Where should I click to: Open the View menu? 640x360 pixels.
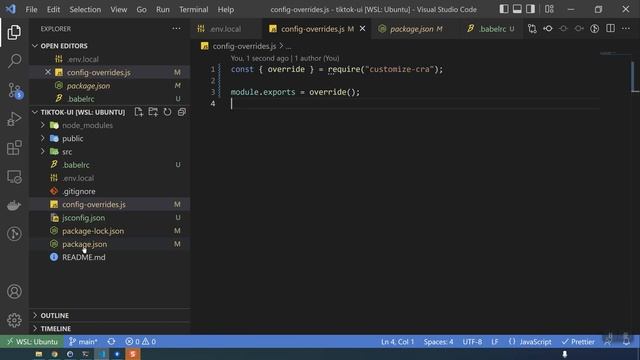[118, 9]
